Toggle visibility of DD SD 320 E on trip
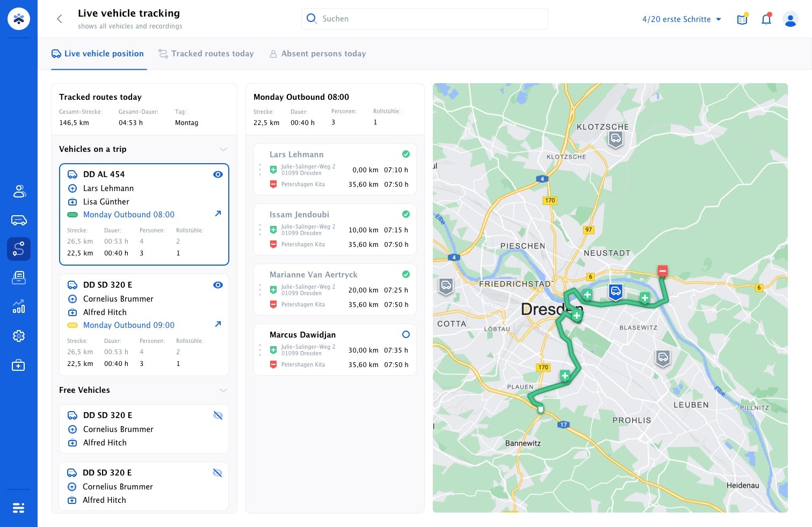This screenshot has width=812, height=527. point(218,285)
